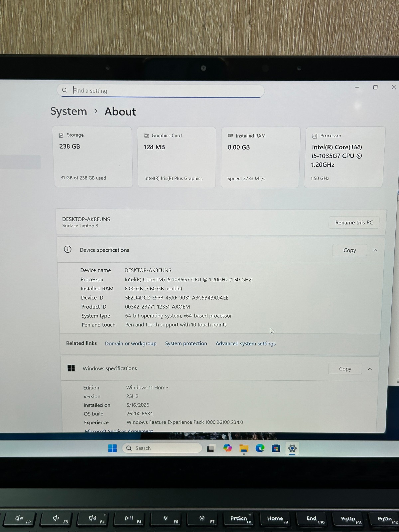Open Microsoft Store from the taskbar
The height and width of the screenshot is (532, 399).
(x=276, y=449)
